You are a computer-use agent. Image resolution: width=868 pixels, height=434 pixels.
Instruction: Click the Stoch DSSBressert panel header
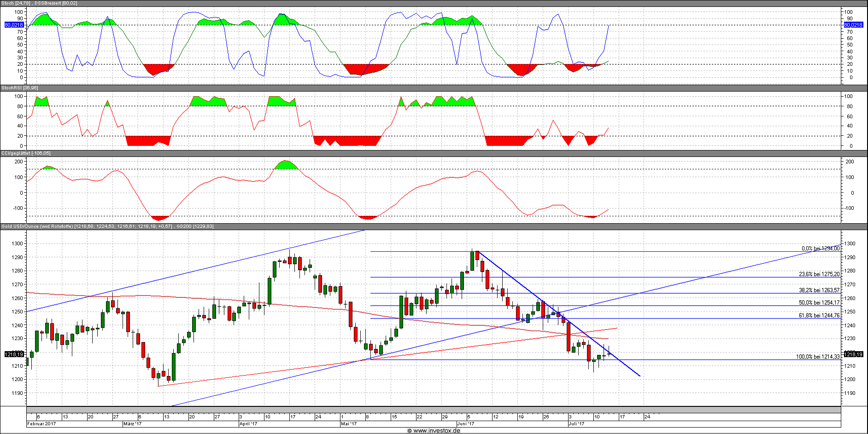(40, 3)
